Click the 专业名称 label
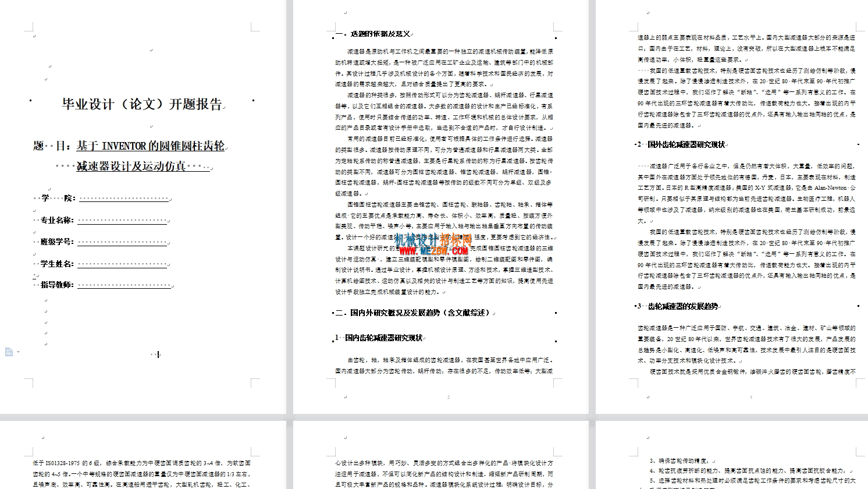The height and width of the screenshot is (489, 868). coord(57,220)
